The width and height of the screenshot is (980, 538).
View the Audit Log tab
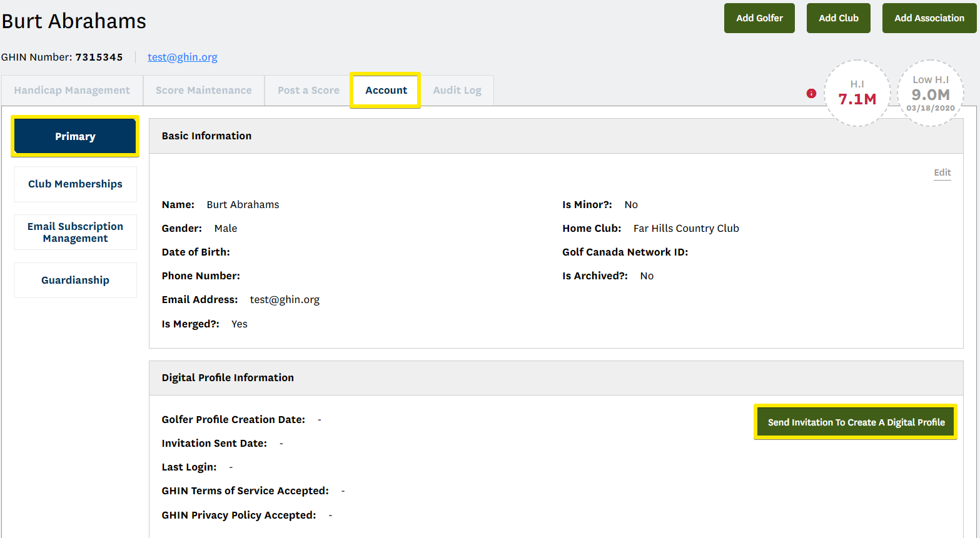(x=457, y=91)
